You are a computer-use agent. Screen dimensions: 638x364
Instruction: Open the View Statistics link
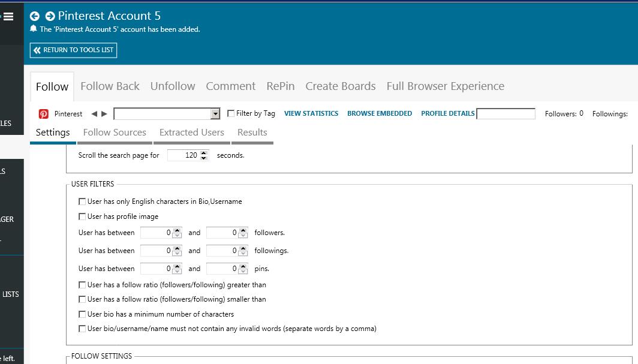click(x=311, y=113)
